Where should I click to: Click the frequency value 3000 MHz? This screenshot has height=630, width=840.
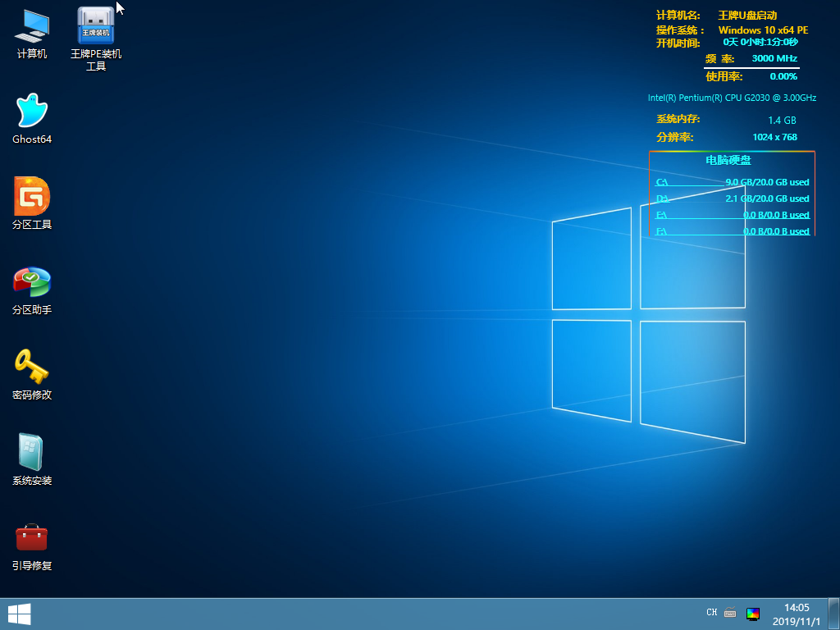coord(774,58)
